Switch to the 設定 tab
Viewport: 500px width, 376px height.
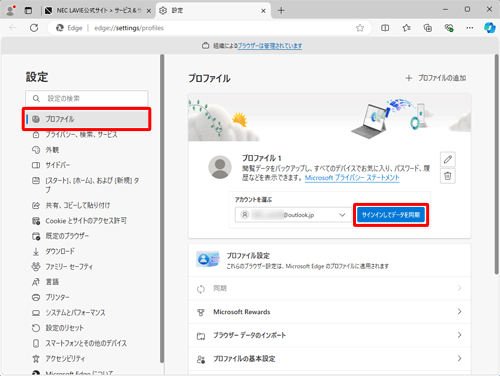[x=213, y=11]
